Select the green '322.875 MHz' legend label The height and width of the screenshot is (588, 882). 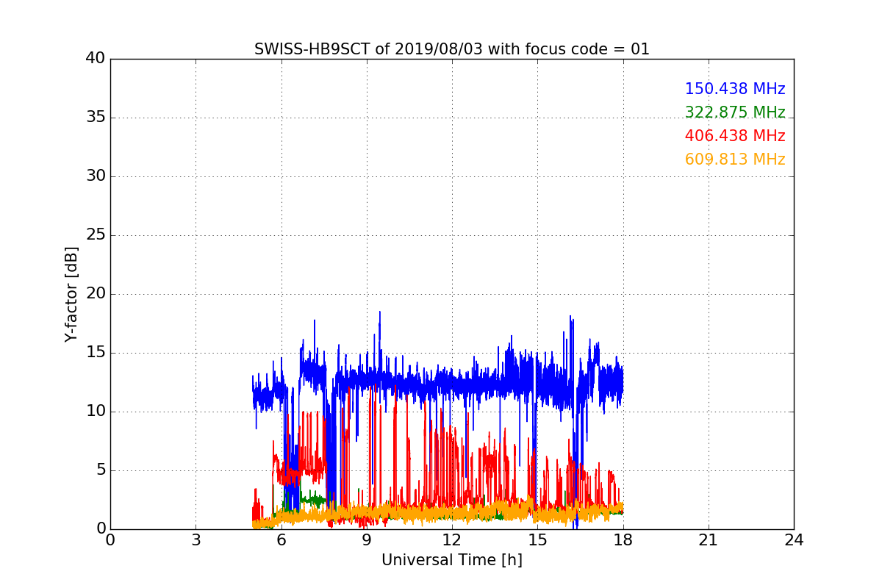click(x=735, y=112)
